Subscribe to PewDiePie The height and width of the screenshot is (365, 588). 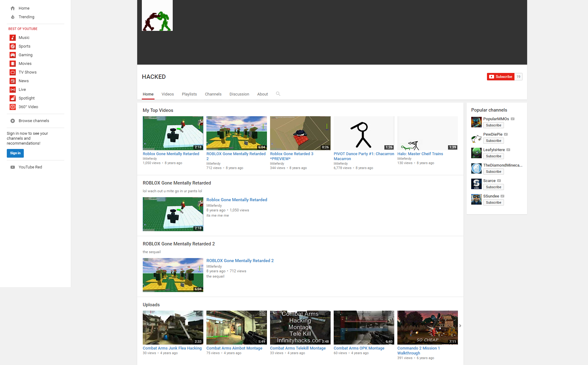[x=493, y=141]
